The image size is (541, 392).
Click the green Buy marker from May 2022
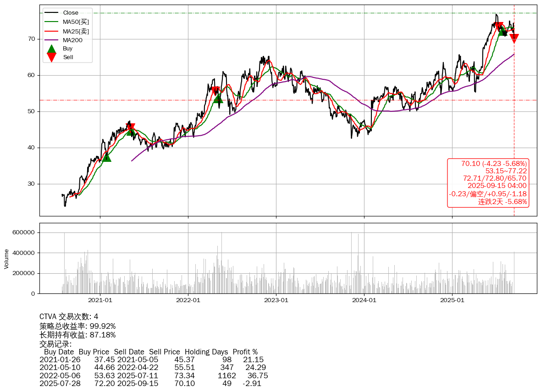218,98
